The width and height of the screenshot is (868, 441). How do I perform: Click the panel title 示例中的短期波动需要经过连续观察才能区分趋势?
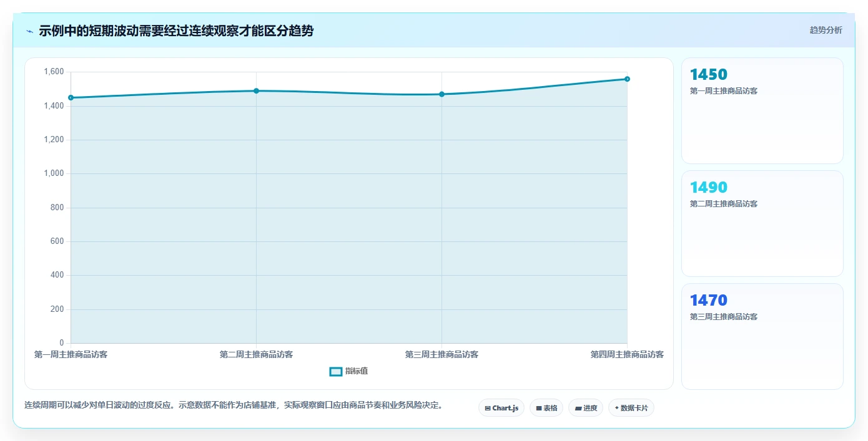(176, 31)
